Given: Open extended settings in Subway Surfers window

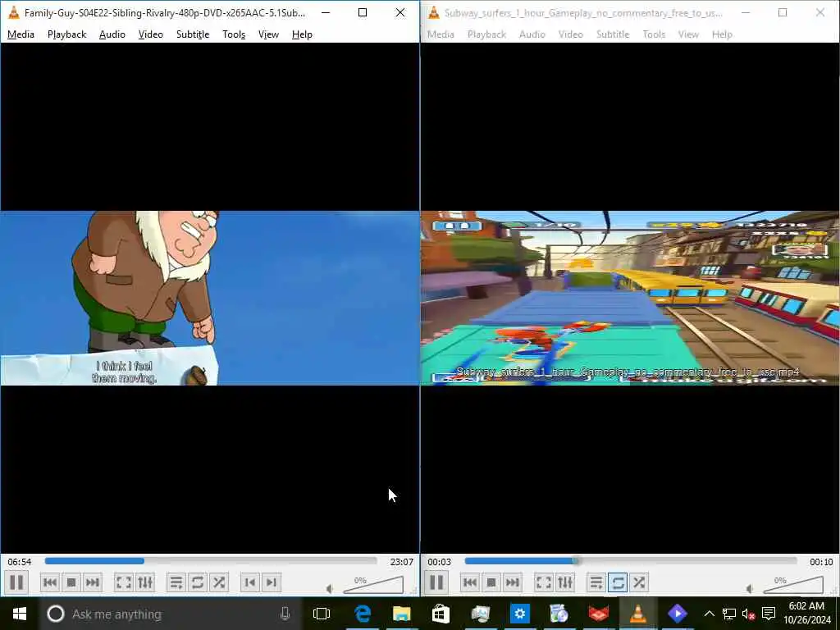Looking at the screenshot, I should click(x=565, y=582).
